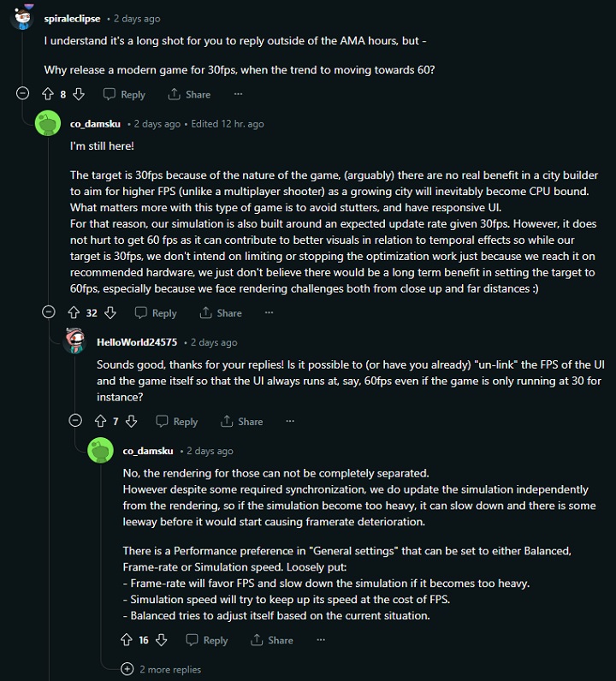
Task: Downvote spiraleclipse's top-level comment
Action: [78, 94]
